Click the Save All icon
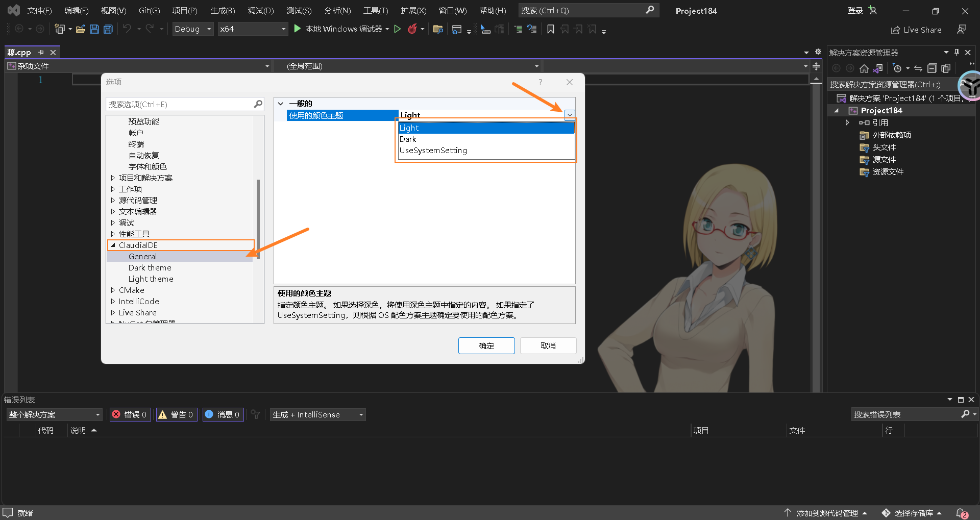 [108, 29]
